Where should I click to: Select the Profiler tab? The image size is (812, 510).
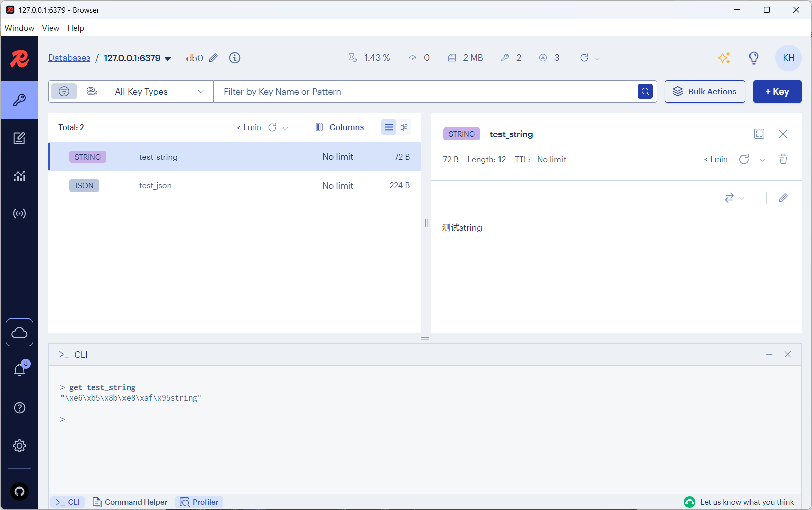tap(199, 502)
